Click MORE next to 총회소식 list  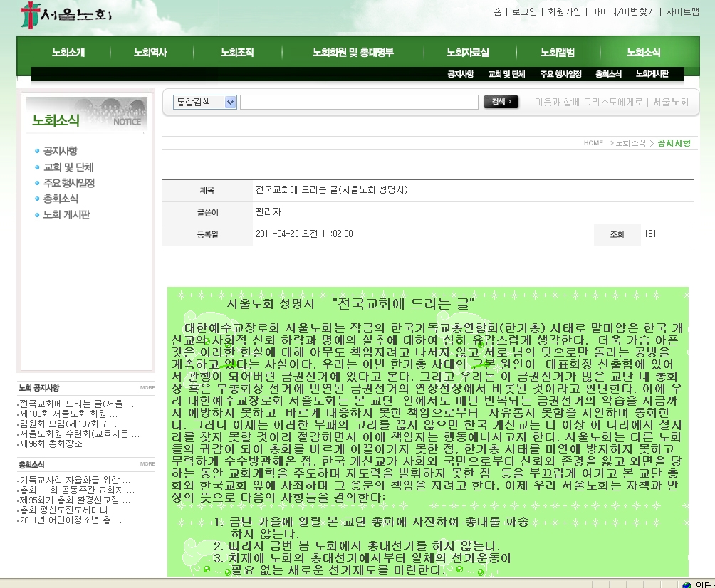(x=147, y=464)
